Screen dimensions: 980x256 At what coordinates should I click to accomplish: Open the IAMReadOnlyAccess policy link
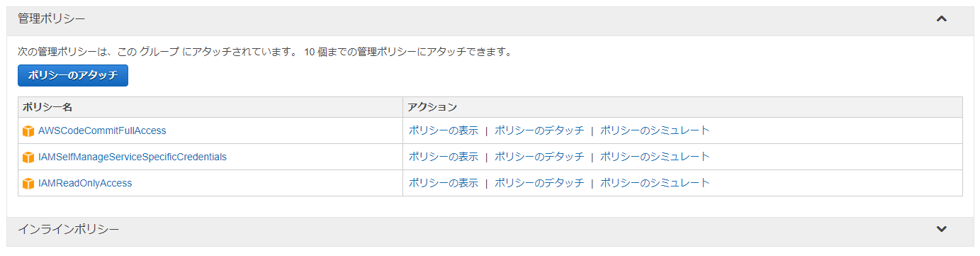[x=85, y=183]
